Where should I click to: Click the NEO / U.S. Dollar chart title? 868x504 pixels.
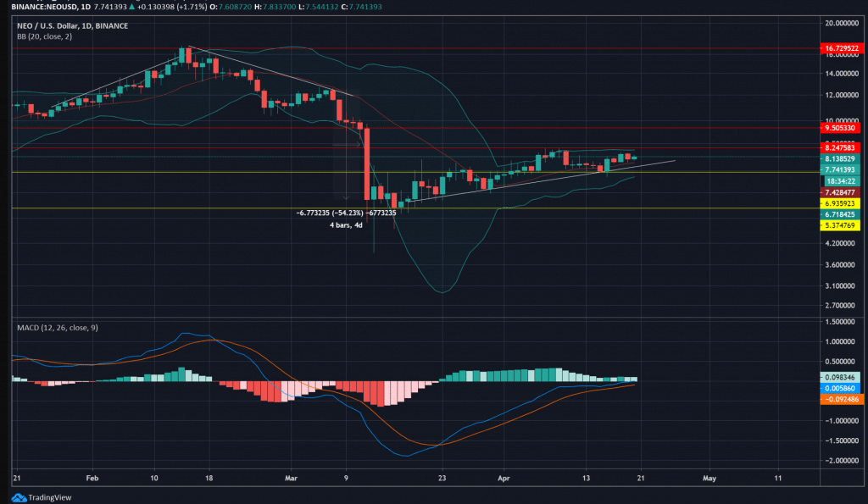coord(73,26)
